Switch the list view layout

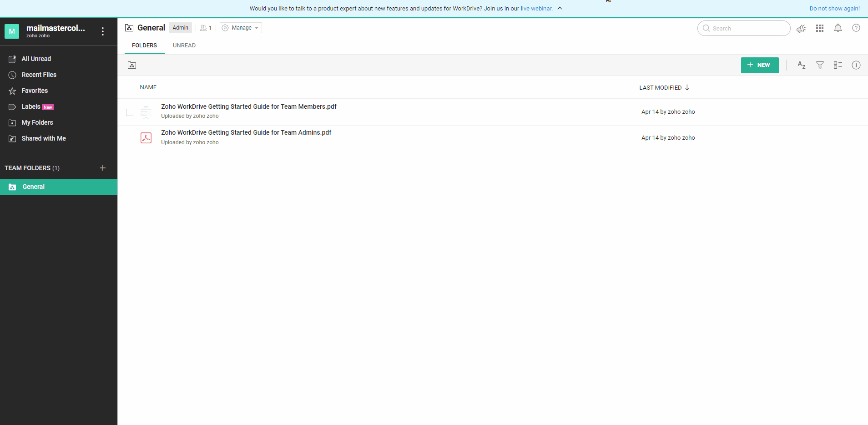pyautogui.click(x=838, y=65)
